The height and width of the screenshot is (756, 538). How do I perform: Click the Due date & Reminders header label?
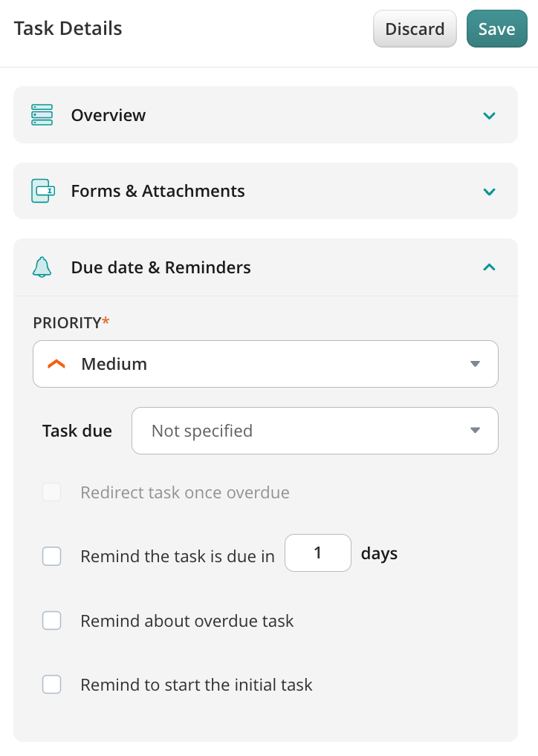click(161, 267)
